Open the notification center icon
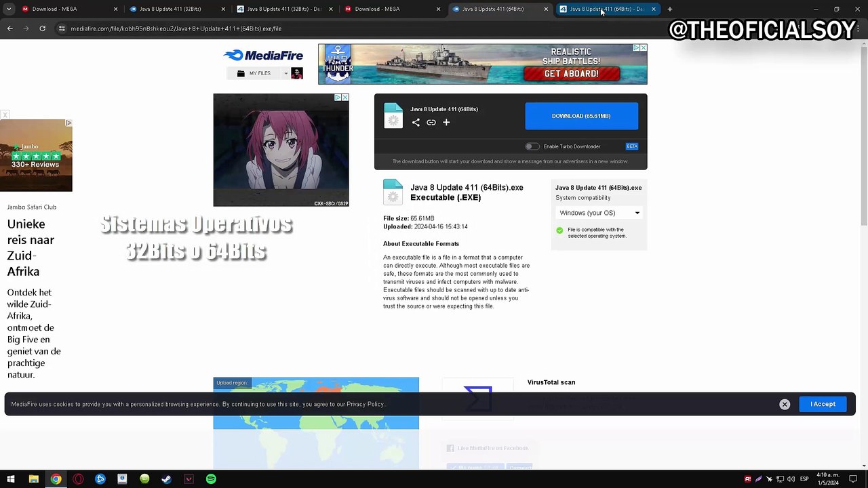The image size is (868, 488). (853, 479)
